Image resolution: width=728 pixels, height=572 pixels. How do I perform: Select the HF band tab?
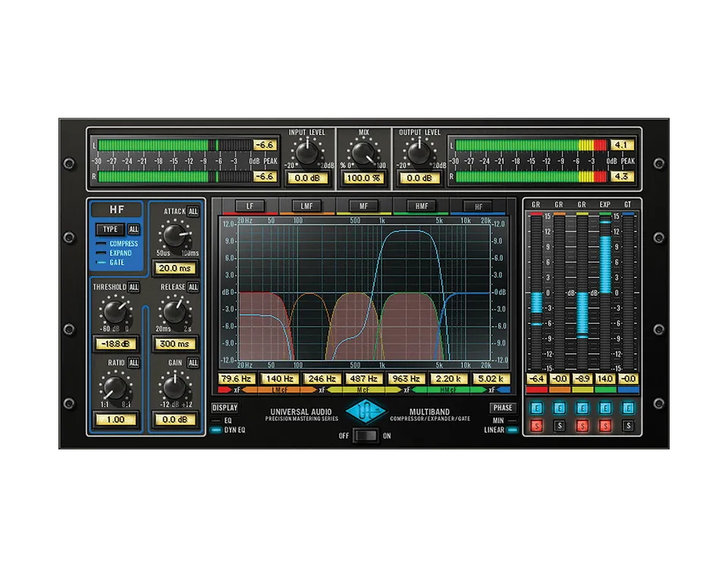479,206
